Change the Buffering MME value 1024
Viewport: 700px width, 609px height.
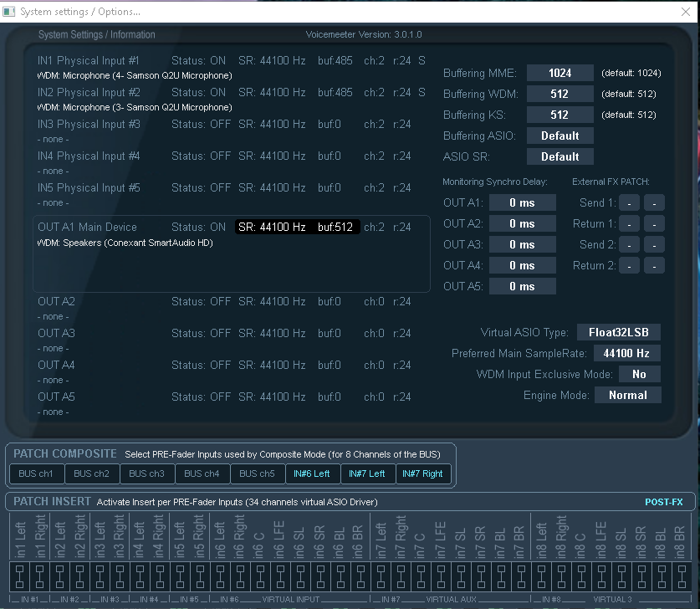(x=559, y=73)
